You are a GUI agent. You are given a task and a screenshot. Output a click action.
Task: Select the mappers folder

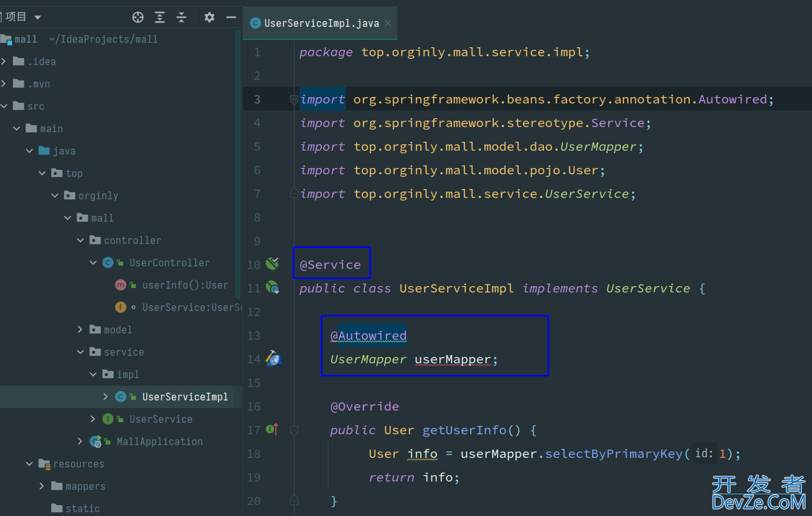click(86, 486)
